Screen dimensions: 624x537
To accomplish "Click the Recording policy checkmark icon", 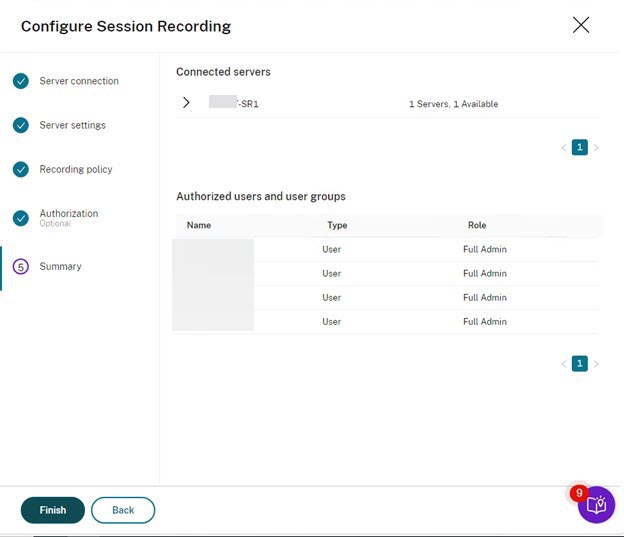I will [21, 169].
